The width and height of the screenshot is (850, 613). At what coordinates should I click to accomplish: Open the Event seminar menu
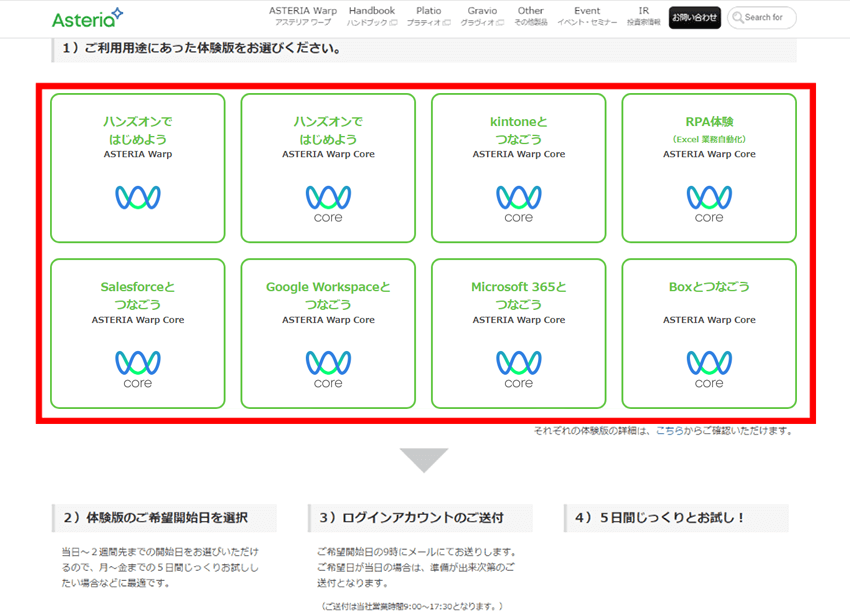pos(587,16)
